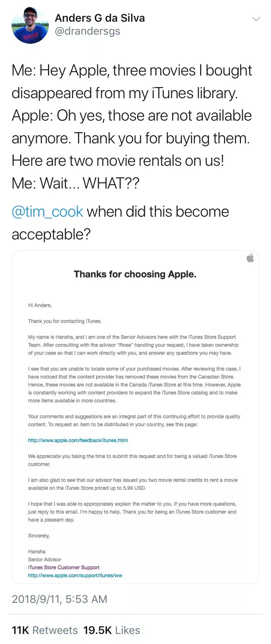Image resolution: width=271 pixels, height=644 pixels.
Task: Click the "Hi Anders," greeting in the email
Action: pyautogui.click(x=40, y=305)
